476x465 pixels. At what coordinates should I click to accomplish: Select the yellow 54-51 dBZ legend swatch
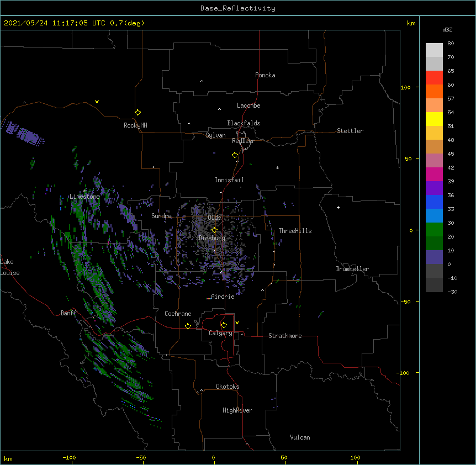pyautogui.click(x=434, y=119)
